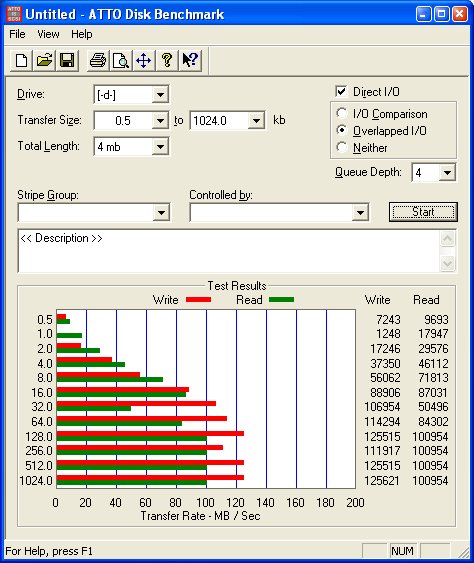Click the description box scroll down arrow

(x=447, y=264)
